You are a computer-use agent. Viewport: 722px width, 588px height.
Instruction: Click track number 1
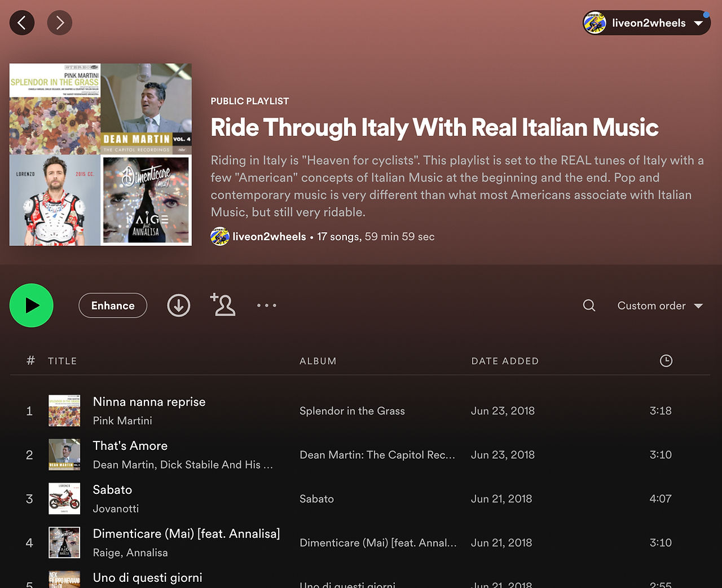[29, 411]
